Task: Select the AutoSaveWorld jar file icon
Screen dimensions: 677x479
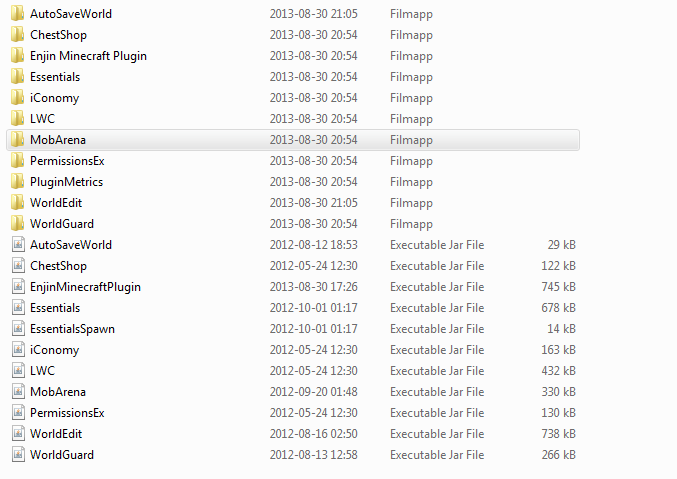Action: coord(18,245)
